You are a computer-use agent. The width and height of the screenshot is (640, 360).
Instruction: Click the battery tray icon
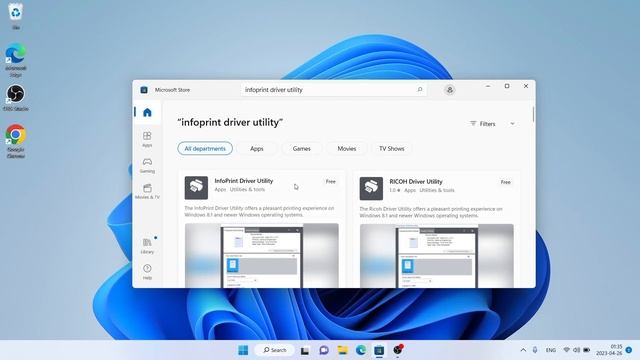(x=587, y=350)
